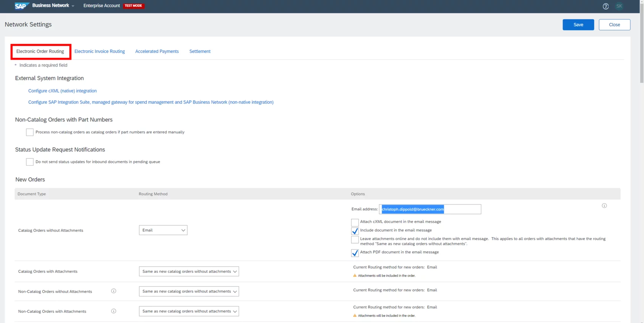Screen dimensions: 644x323
Task: Uncheck 'Include document in the email message'
Action: [x=355, y=231]
